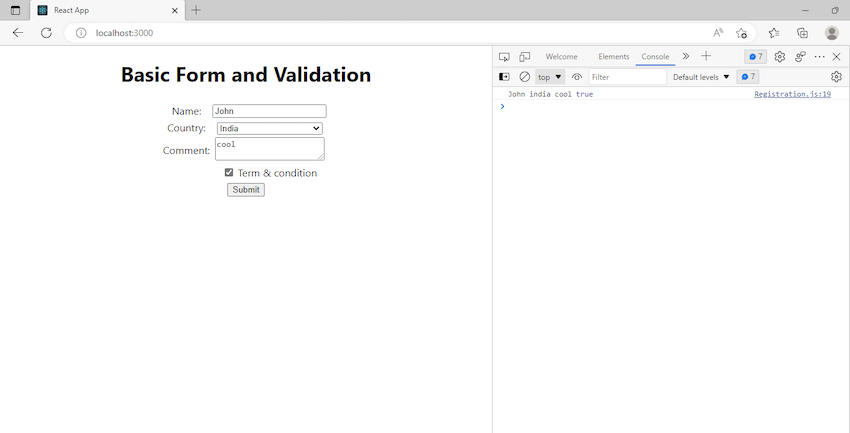The width and height of the screenshot is (850, 433).
Task: Click the Name input field
Action: click(x=269, y=111)
